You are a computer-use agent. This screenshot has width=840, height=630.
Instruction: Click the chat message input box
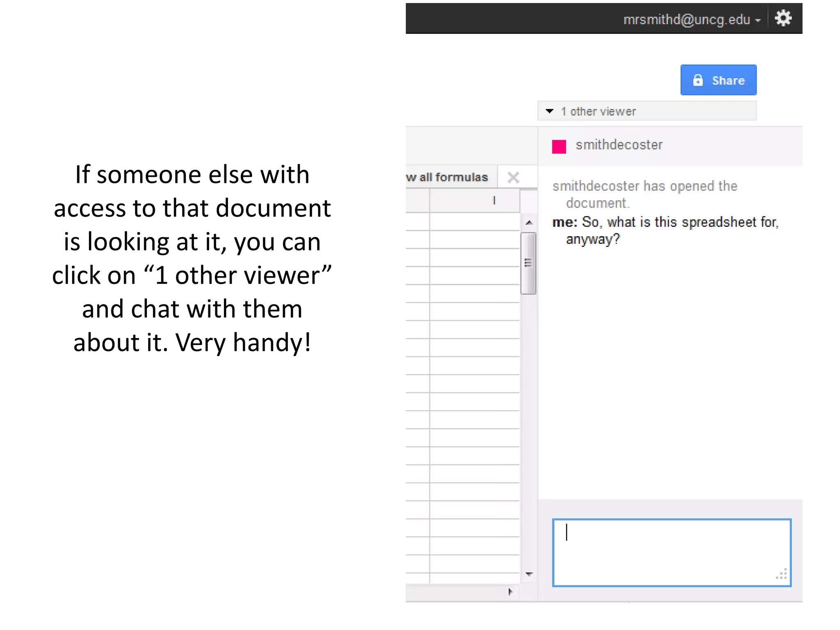[671, 552]
